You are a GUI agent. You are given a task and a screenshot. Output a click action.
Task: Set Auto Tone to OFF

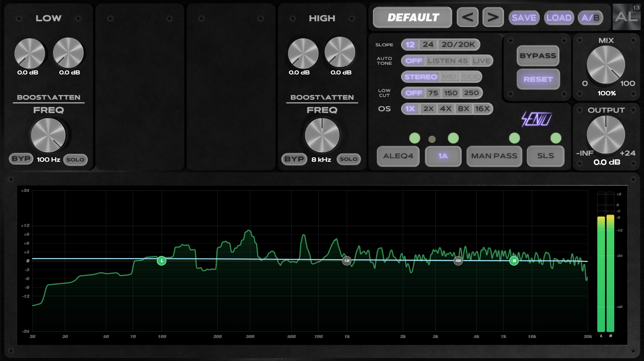414,61
